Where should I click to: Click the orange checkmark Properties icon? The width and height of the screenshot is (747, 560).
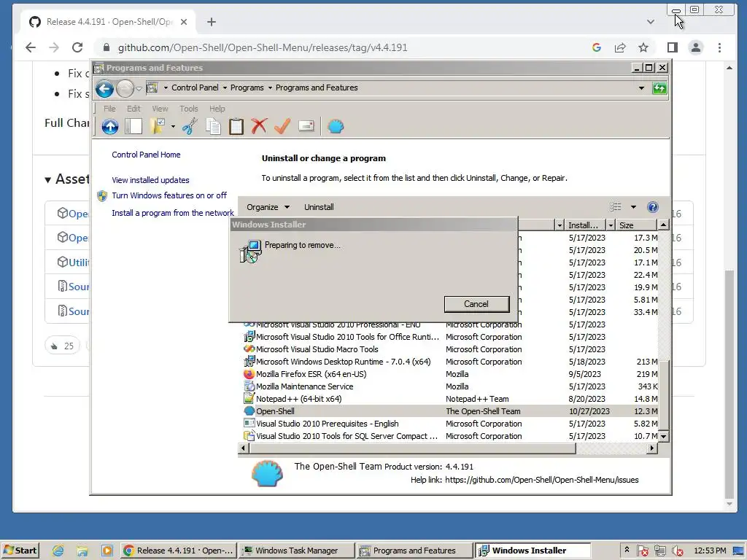click(x=282, y=127)
